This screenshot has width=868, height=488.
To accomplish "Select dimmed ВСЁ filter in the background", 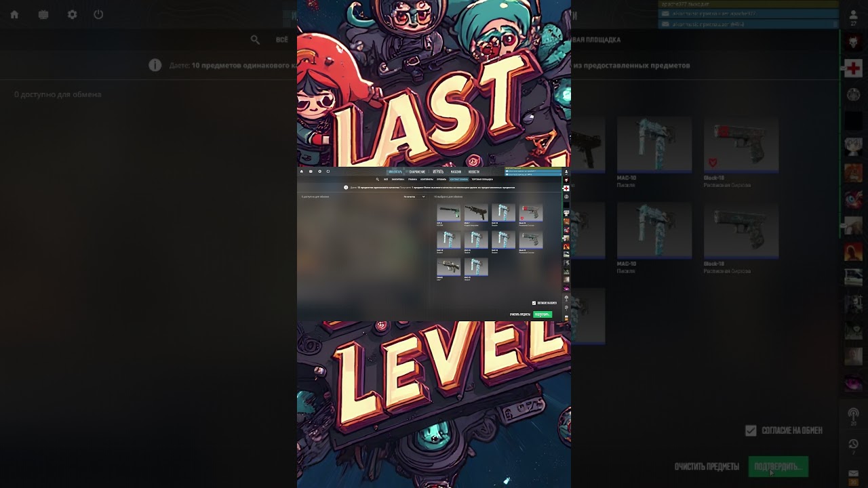I will tap(282, 40).
